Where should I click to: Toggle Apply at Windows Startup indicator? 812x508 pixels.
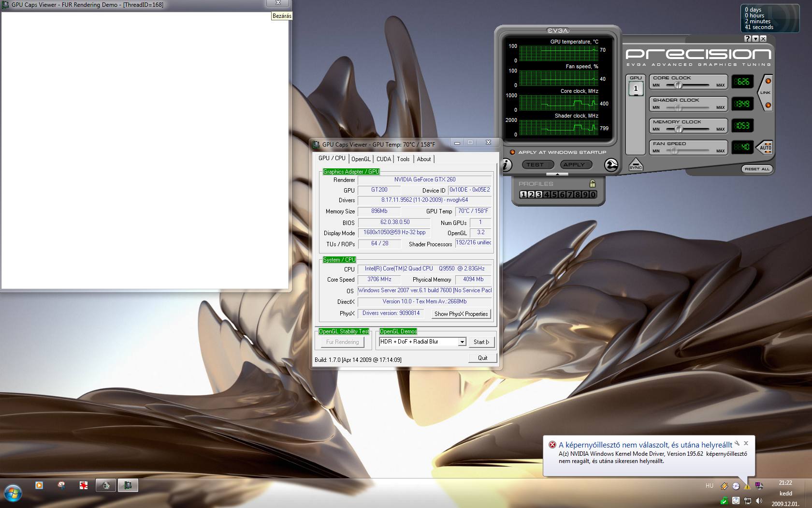[x=512, y=152]
